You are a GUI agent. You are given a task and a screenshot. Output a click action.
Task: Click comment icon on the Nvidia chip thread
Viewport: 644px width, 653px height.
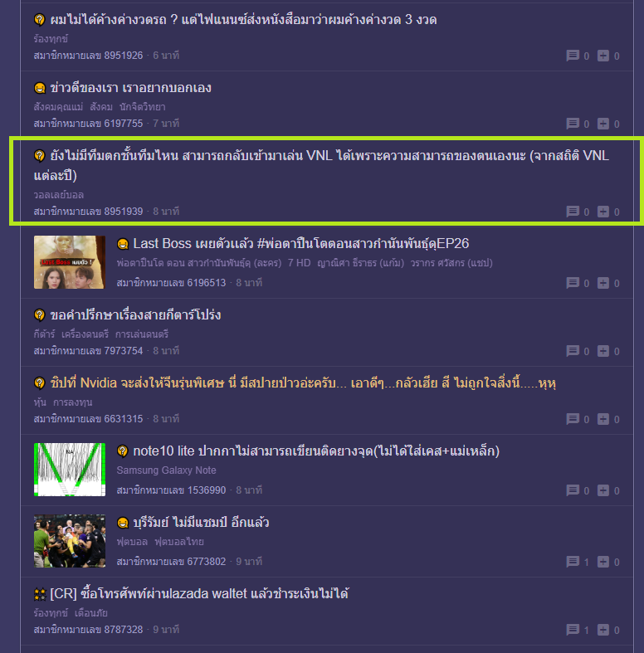coord(573,418)
